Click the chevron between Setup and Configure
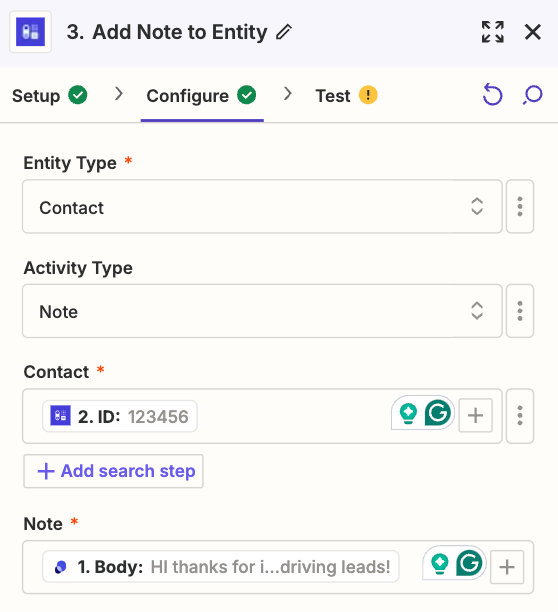Screen dimensions: 558x612 point(119,94)
